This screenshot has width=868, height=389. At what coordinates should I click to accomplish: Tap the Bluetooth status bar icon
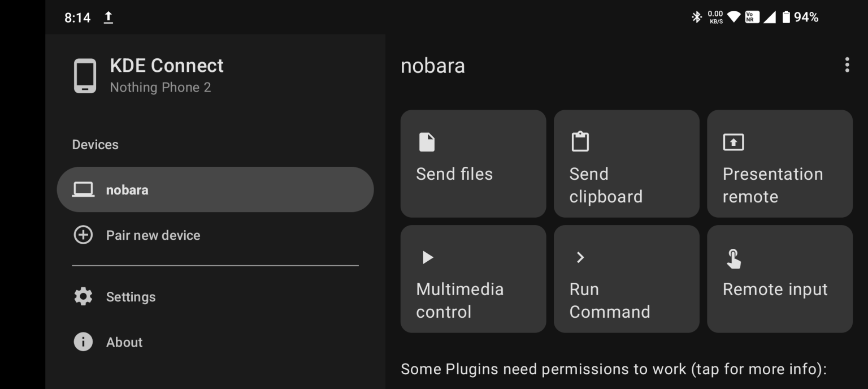pos(697,17)
